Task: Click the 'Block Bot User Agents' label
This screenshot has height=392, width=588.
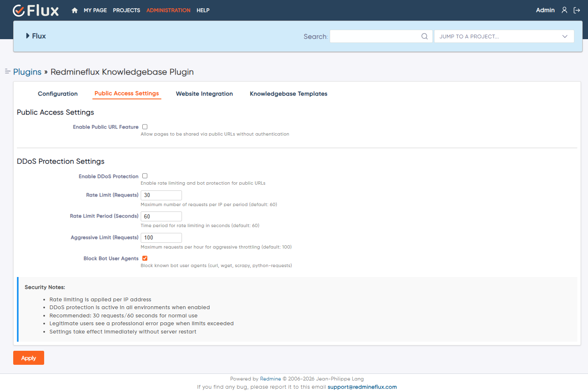Action: pos(111,258)
